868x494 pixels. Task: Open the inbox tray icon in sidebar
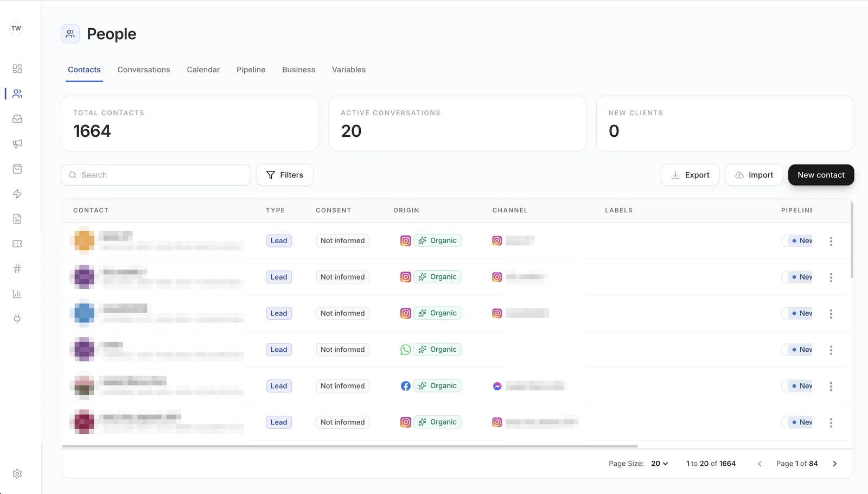point(17,119)
